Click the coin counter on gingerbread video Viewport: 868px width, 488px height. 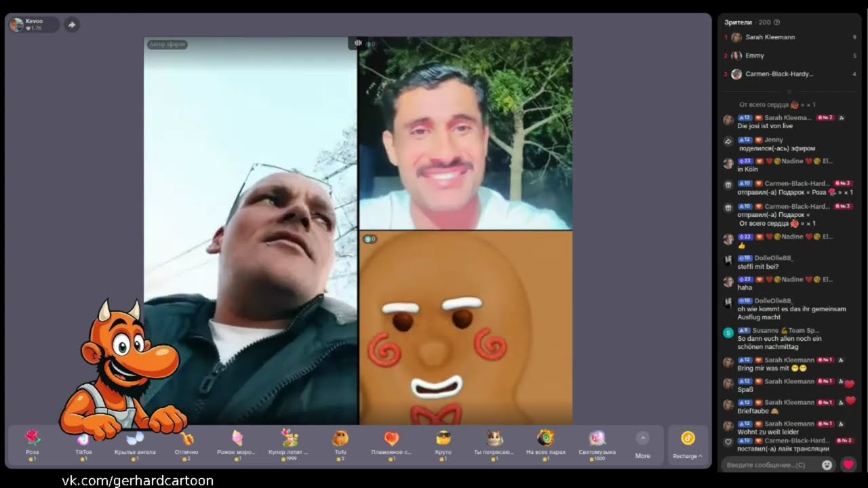(x=370, y=239)
